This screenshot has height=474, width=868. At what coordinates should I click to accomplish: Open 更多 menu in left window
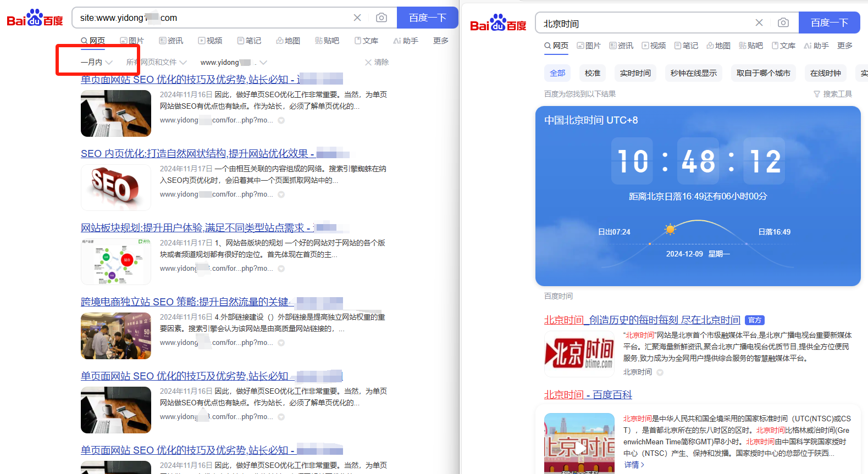(x=441, y=41)
